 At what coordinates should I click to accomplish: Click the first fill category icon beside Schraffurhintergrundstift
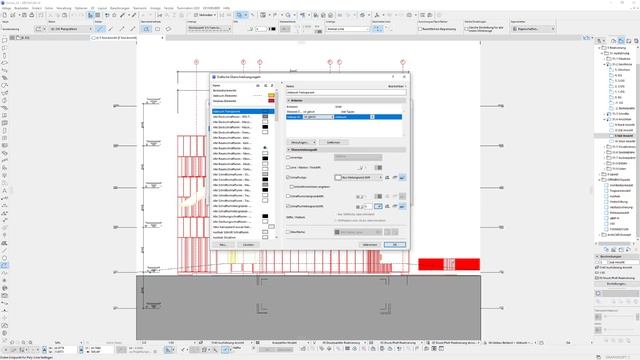click(387, 207)
